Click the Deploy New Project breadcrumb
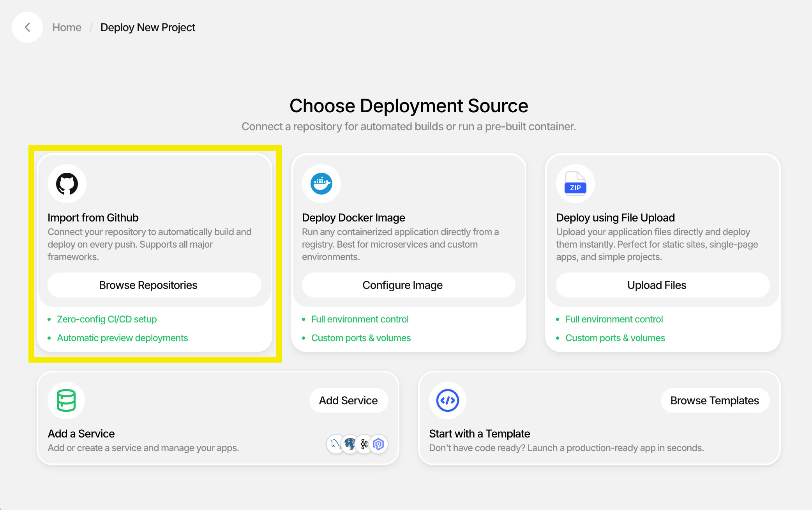 pos(148,27)
